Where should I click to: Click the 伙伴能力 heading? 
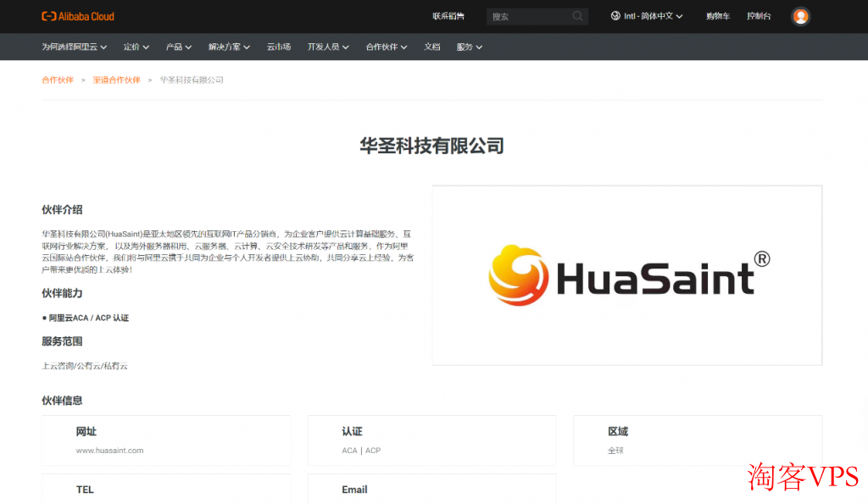[62, 293]
